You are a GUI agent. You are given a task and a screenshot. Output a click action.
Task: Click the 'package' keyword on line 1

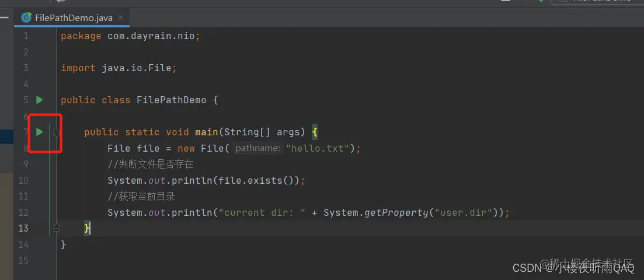click(81, 36)
